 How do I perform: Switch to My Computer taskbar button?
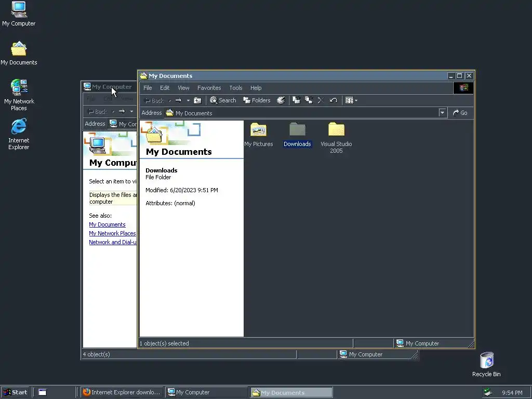tap(207, 392)
